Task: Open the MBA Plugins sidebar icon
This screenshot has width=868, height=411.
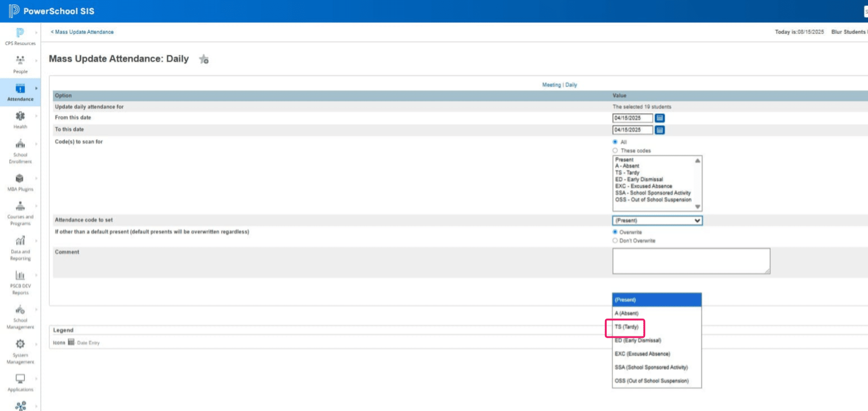Action: [19, 178]
